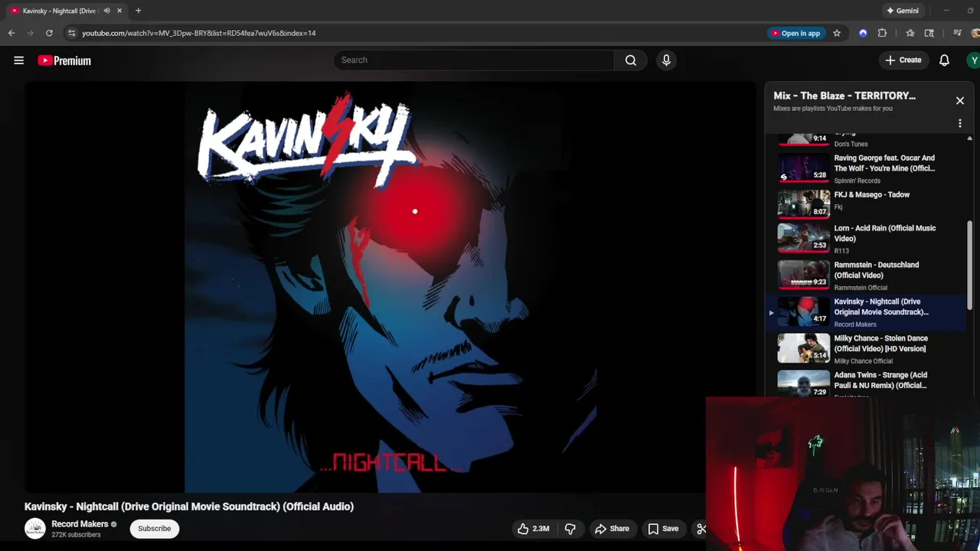Image resolution: width=980 pixels, height=551 pixels.
Task: Click the '272K subscribers' text
Action: pyautogui.click(x=76, y=535)
